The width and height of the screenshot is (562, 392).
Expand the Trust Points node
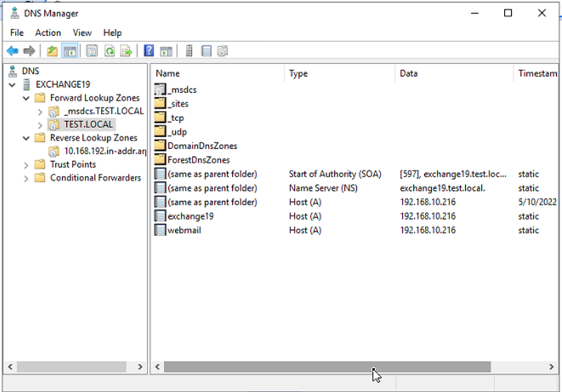click(27, 165)
